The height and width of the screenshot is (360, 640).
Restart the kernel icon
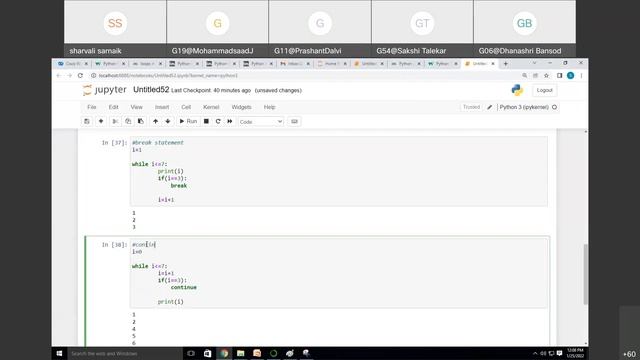[218, 121]
